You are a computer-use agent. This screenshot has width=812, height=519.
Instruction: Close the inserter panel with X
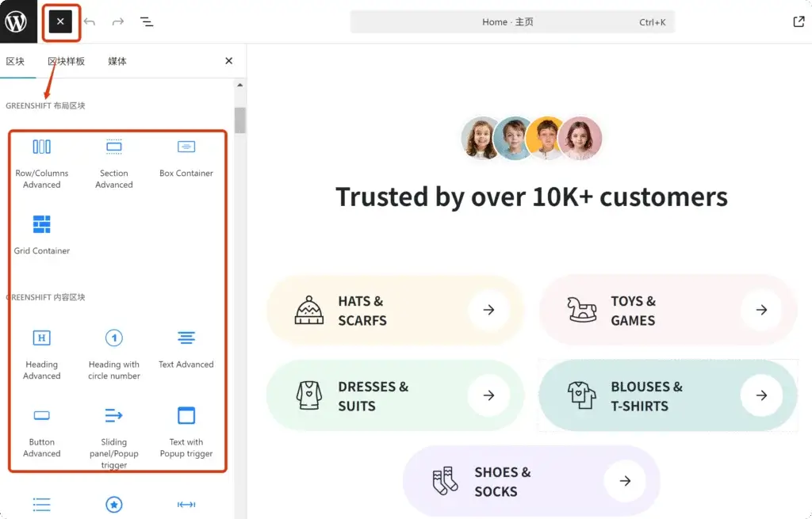pos(228,61)
